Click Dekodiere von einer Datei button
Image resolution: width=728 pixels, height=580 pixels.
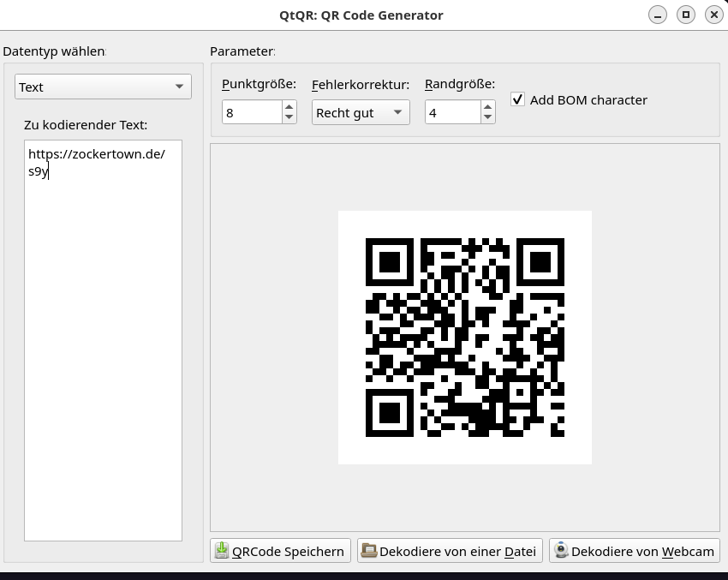(x=450, y=551)
